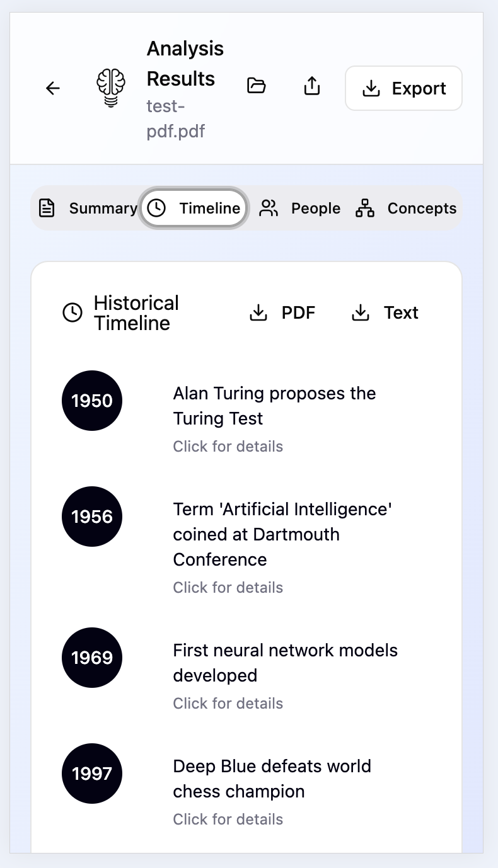Open Deep Blue chess champion details

272,779
